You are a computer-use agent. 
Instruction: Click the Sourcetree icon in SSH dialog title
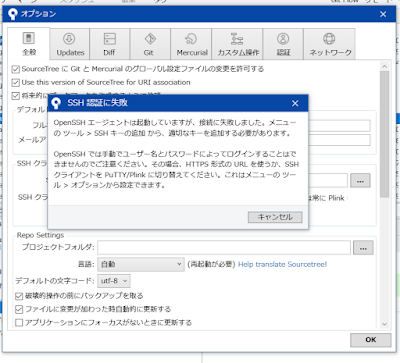point(56,103)
